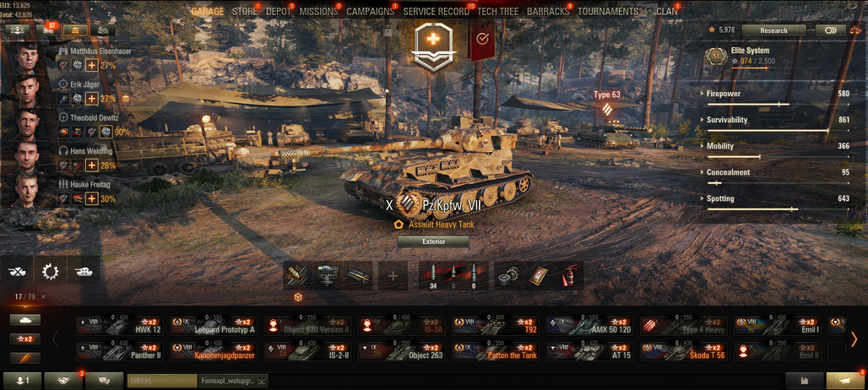The image size is (868, 390).
Task: Toggle the orange stripe carousel filter
Action: 25,359
